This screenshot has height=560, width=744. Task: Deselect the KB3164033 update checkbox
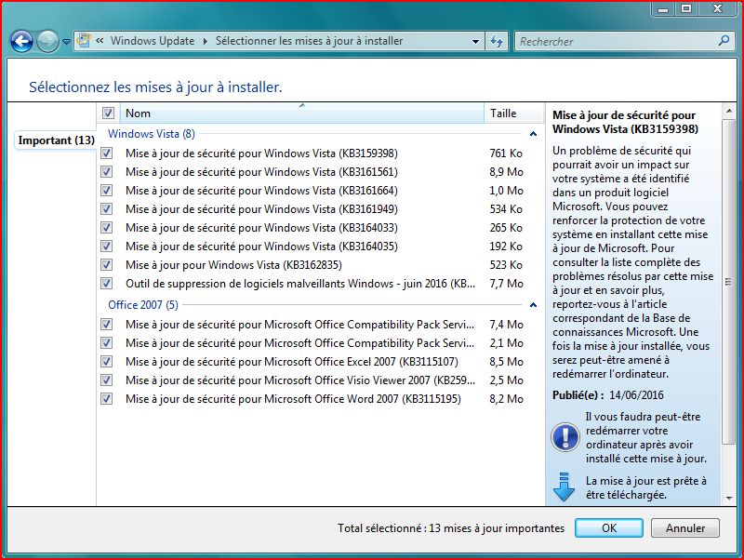107,227
